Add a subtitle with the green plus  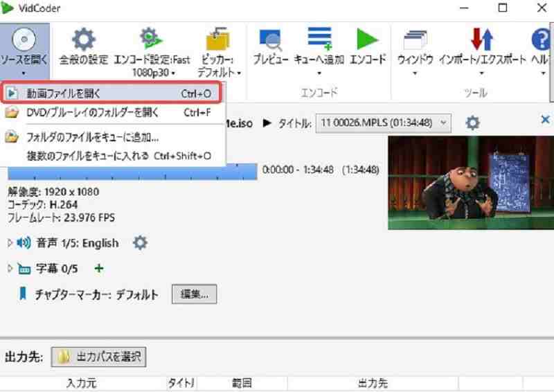pos(99,269)
